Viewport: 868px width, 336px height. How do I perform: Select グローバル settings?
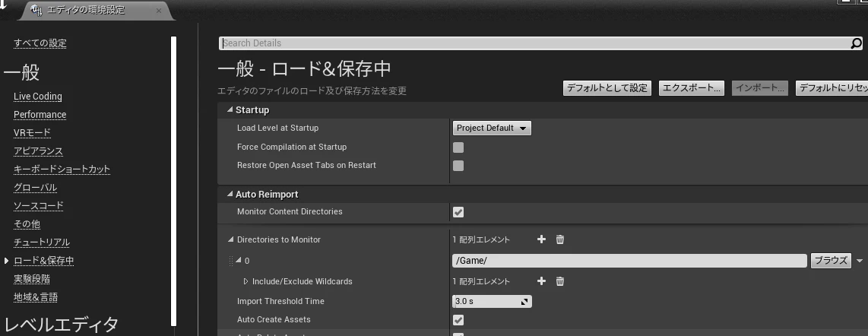click(36, 188)
